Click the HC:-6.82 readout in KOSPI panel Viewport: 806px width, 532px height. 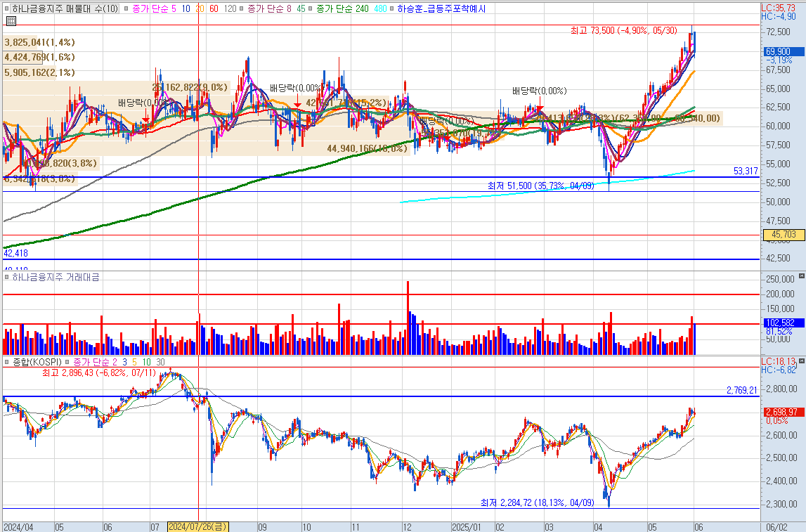click(778, 370)
